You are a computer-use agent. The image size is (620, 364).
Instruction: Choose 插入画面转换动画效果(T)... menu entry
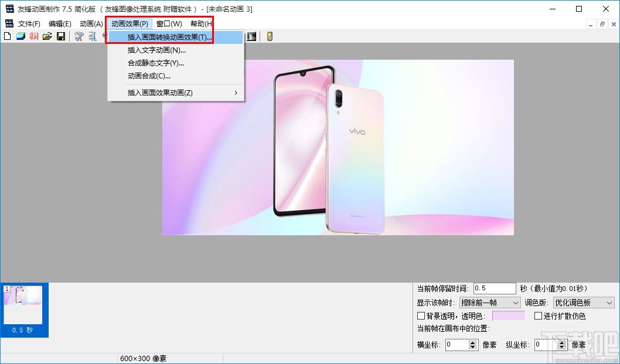(176, 37)
